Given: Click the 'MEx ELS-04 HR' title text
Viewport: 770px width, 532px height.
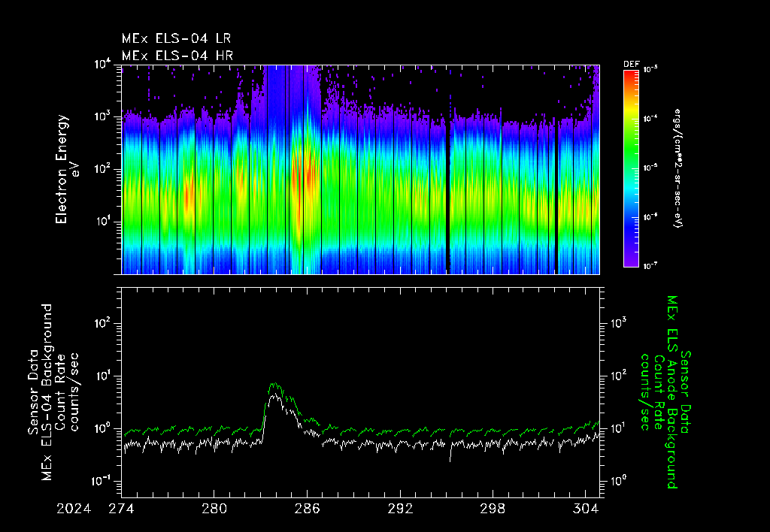Looking at the screenshot, I should 177,56.
